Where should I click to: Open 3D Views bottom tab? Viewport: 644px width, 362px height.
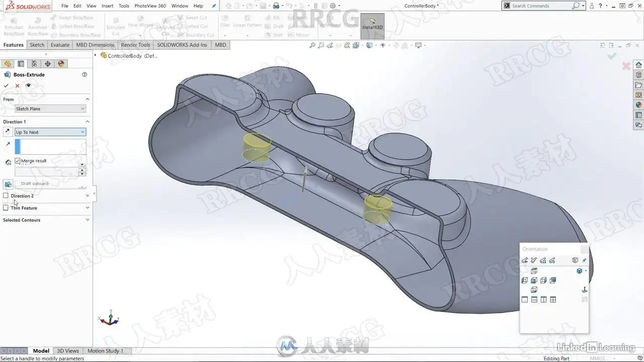[x=68, y=351]
